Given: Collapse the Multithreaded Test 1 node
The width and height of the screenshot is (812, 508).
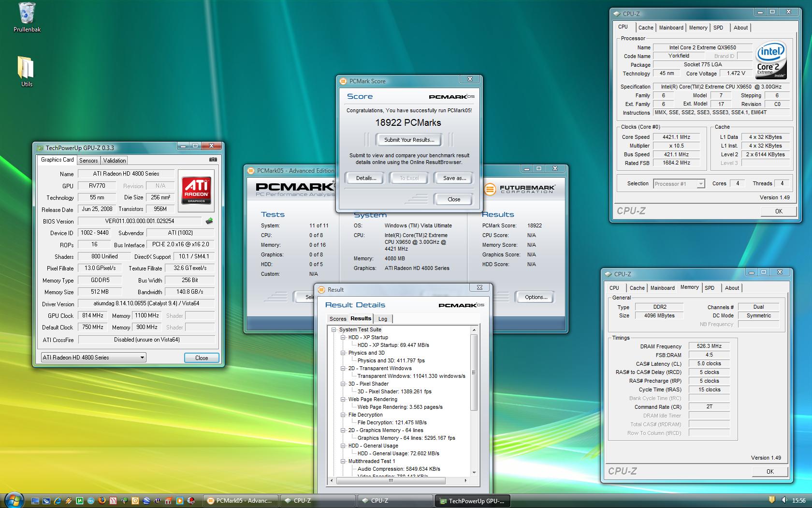Looking at the screenshot, I should 343,461.
